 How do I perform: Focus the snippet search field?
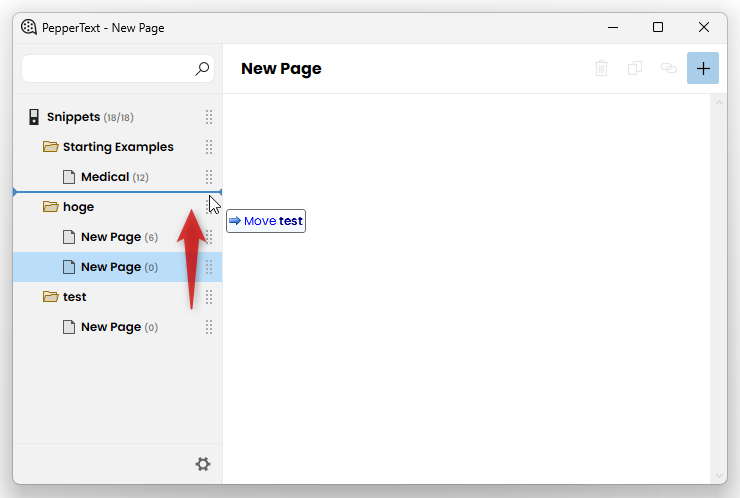(118, 69)
